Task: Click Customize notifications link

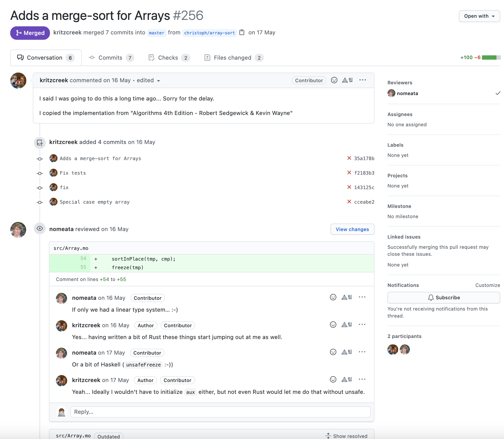Action: [488, 285]
